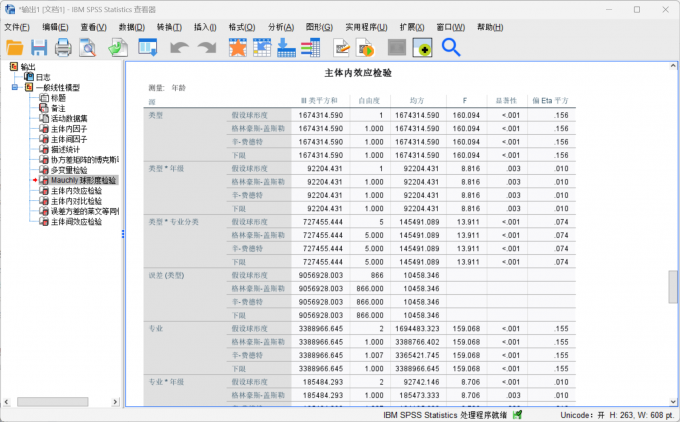The width and height of the screenshot is (680, 422).
Task: Click the Go to variable toolbar icon
Action: coord(286,48)
